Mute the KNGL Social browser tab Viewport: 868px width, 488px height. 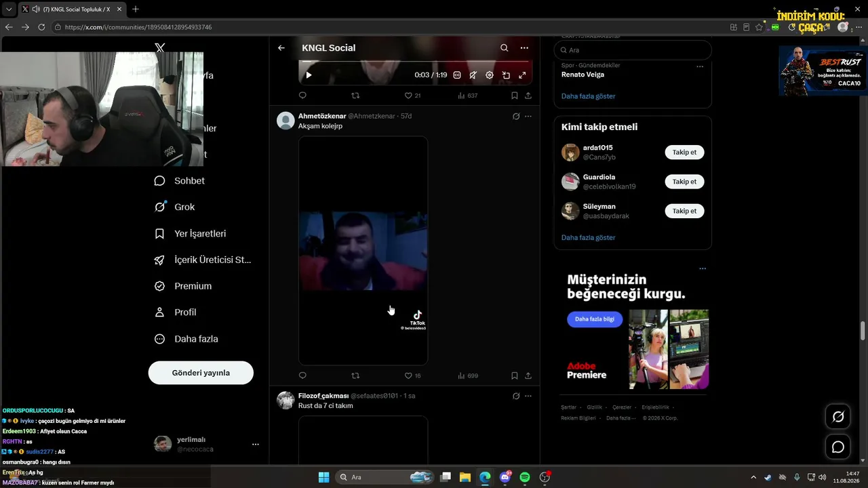[x=35, y=9]
